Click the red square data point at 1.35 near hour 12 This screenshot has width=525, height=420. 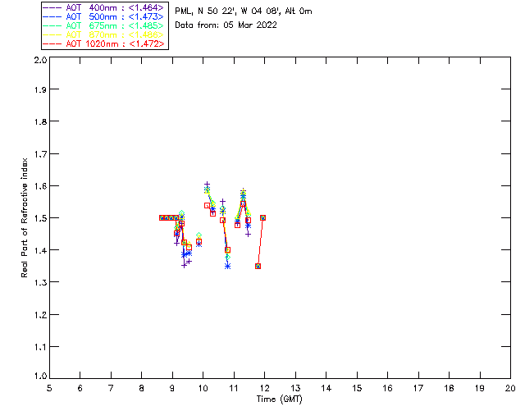coord(258,267)
